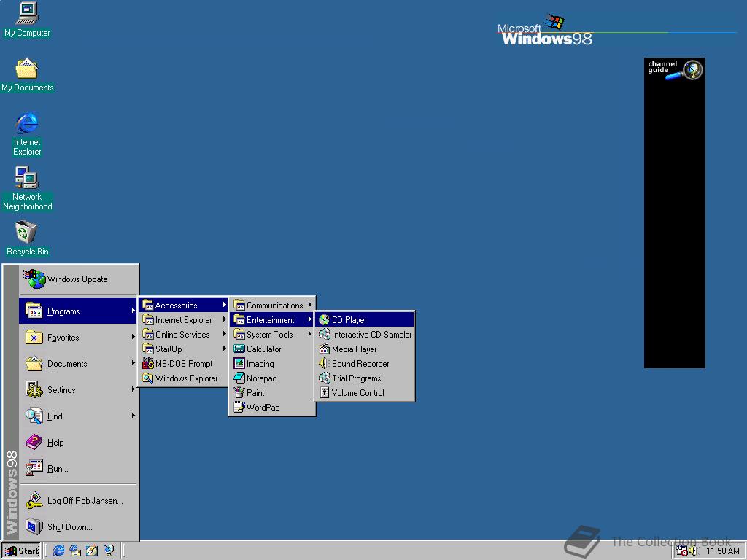Screen dimensions: 747x560
Task: Choose Shut Down... in the Start menu
Action: point(79,527)
